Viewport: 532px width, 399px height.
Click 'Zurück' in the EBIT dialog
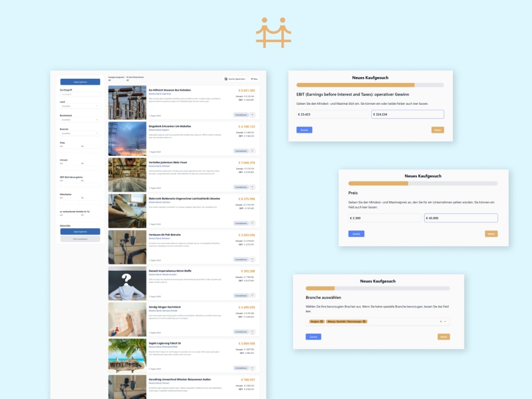pyautogui.click(x=304, y=130)
